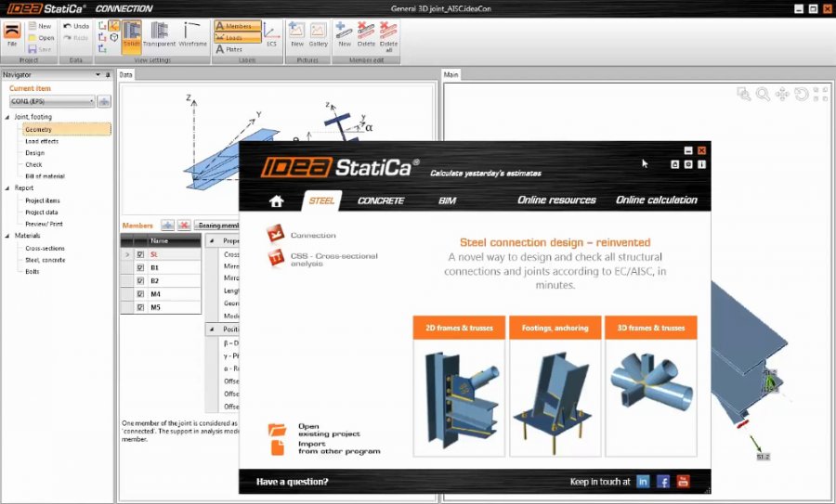The width and height of the screenshot is (836, 504).
Task: Select the BIM tab in launcher
Action: 447,200
